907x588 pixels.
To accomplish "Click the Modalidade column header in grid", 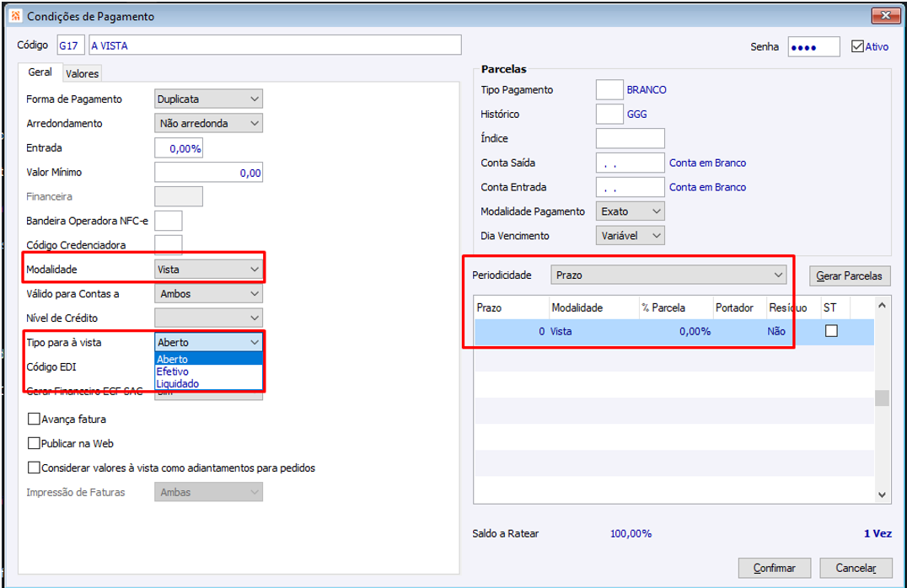I will tap(593, 307).
